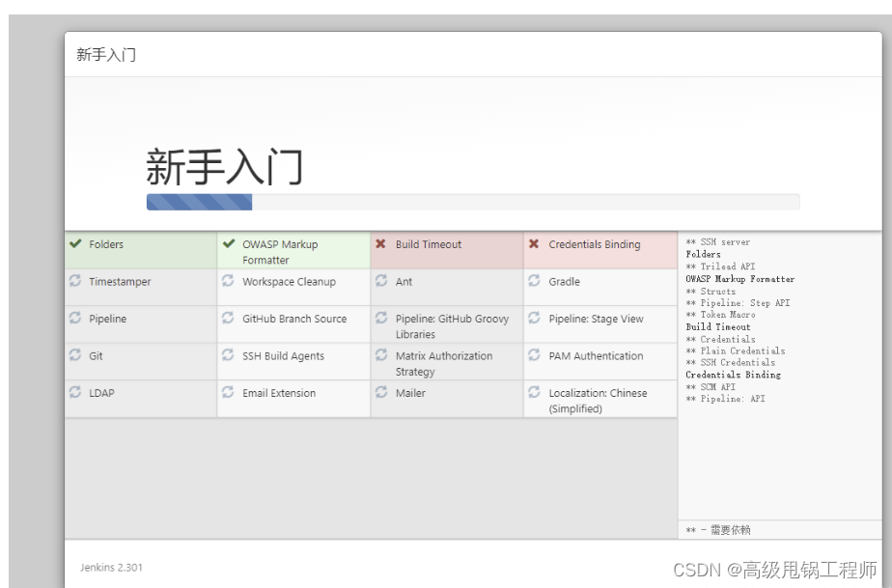Select the Pipeline: Stage View label
The image size is (892, 588).
[597, 319]
